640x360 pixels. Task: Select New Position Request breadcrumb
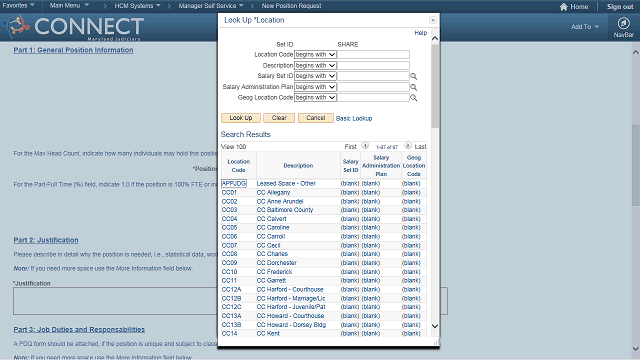pyautogui.click(x=291, y=6)
